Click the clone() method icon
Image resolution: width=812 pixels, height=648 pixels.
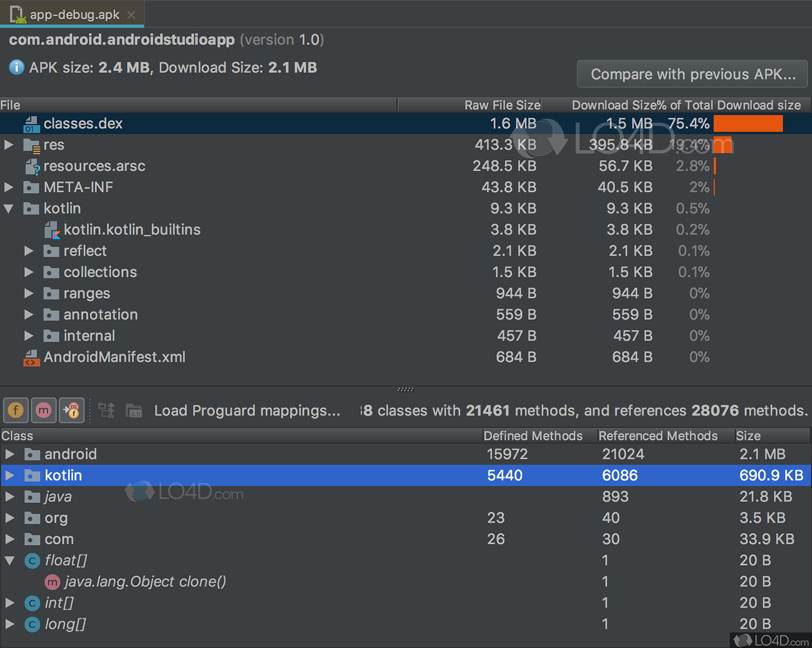point(52,582)
